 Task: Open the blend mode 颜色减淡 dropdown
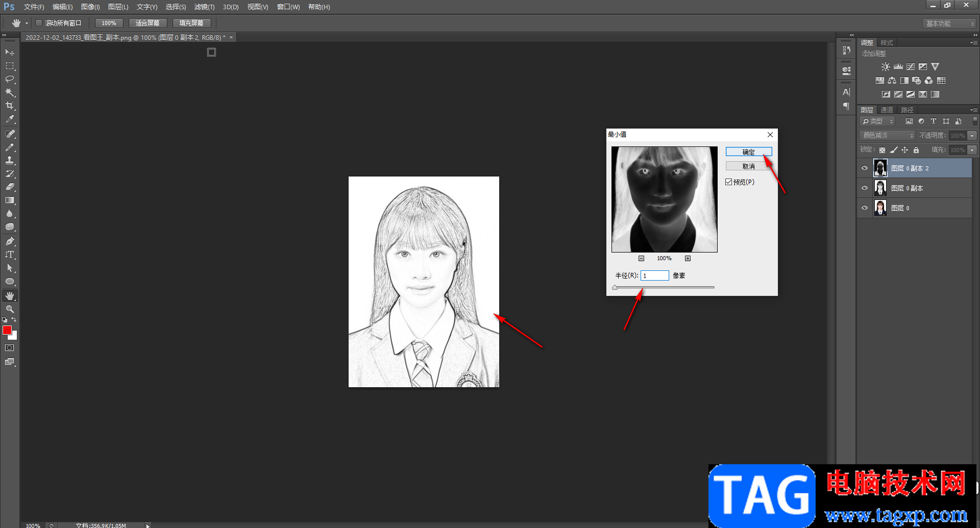[888, 136]
